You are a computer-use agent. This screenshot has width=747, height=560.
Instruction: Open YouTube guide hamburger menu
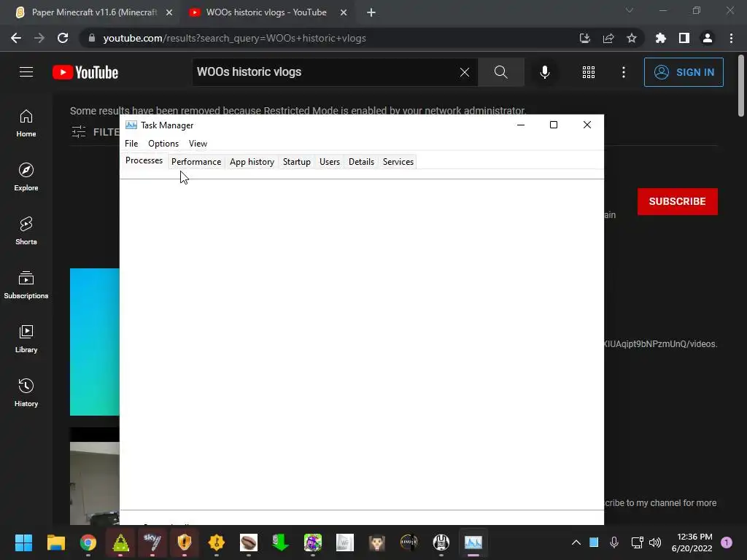pos(26,72)
